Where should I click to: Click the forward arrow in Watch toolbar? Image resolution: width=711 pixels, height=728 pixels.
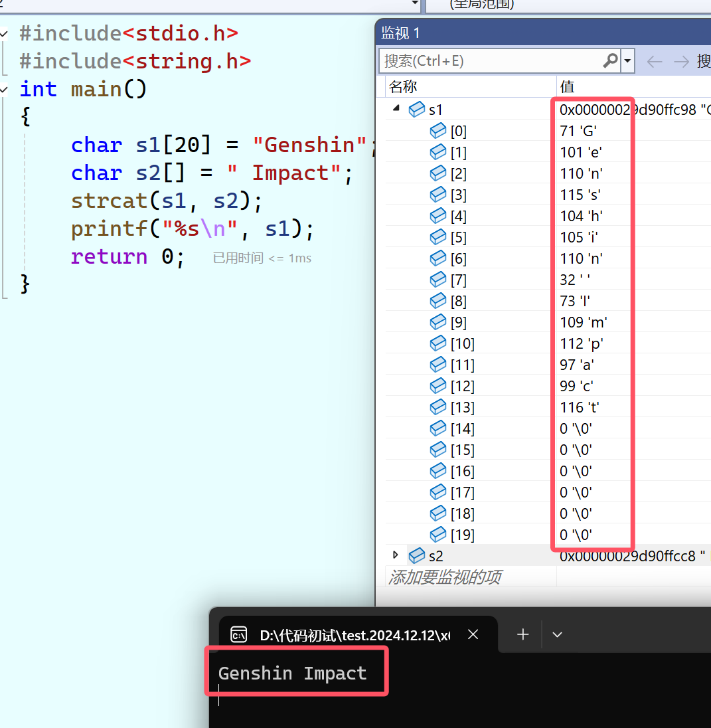coord(681,61)
